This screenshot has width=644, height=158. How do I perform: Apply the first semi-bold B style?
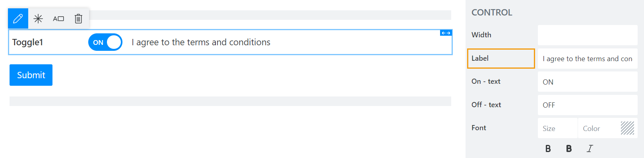coord(548,148)
